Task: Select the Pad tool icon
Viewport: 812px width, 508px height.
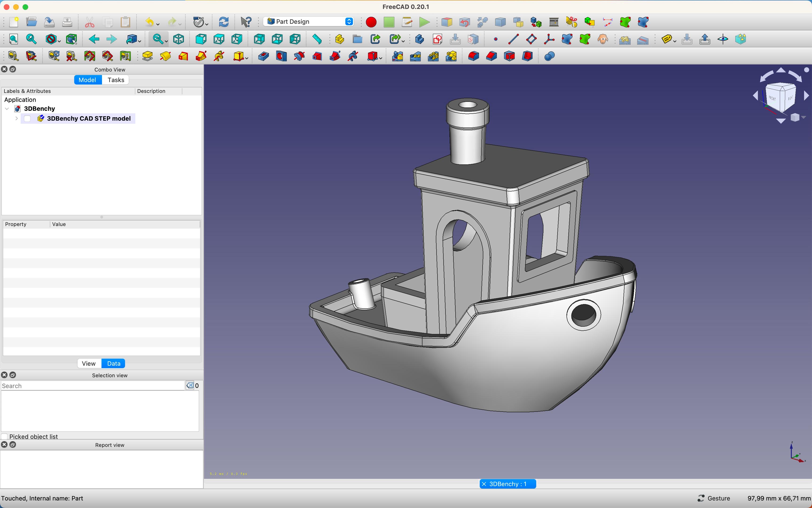Action: 147,56
